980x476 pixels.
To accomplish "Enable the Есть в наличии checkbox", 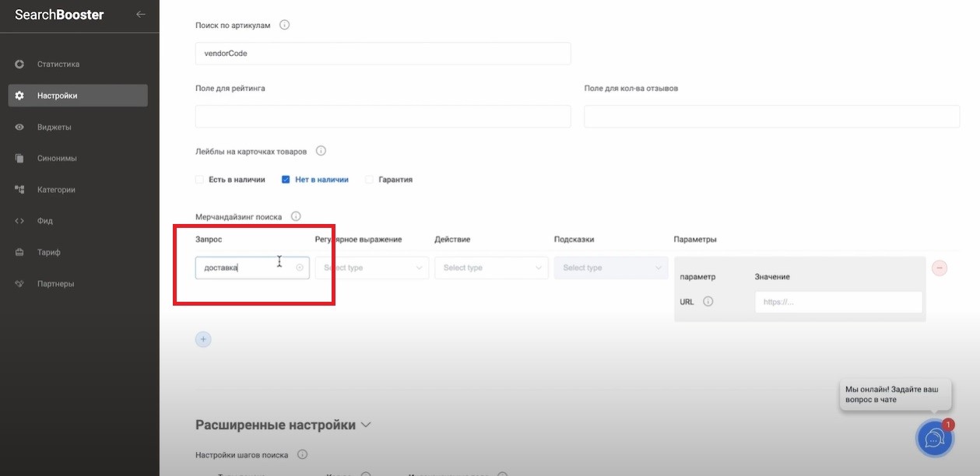I will [x=199, y=180].
